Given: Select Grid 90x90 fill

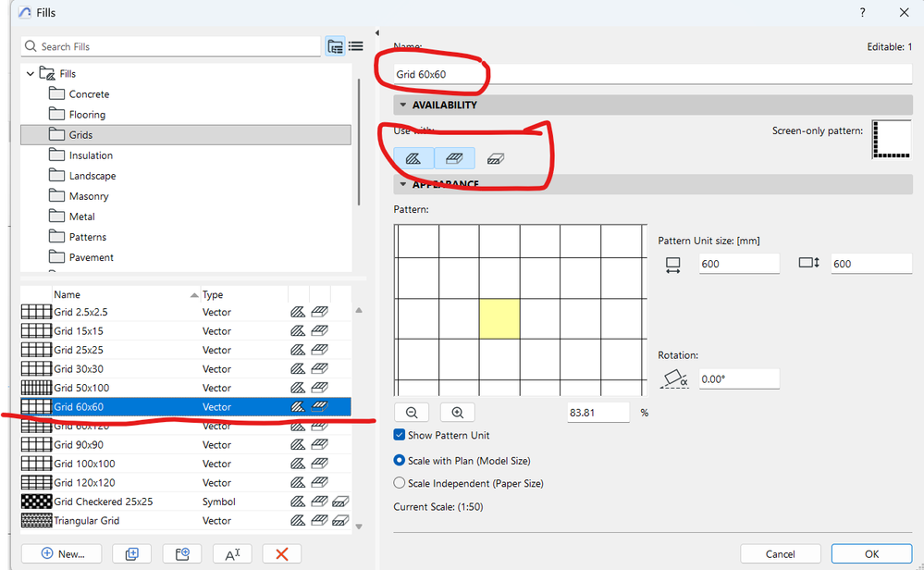Looking at the screenshot, I should point(186,444).
